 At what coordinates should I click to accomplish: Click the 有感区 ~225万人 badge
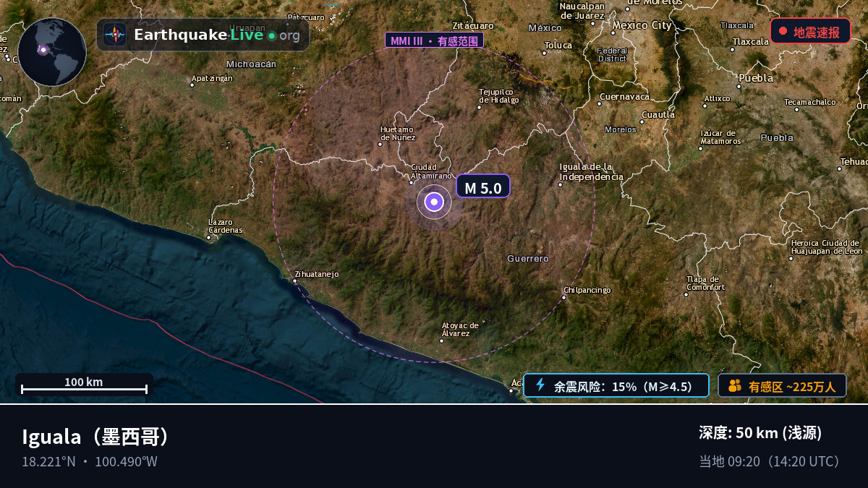[782, 385]
